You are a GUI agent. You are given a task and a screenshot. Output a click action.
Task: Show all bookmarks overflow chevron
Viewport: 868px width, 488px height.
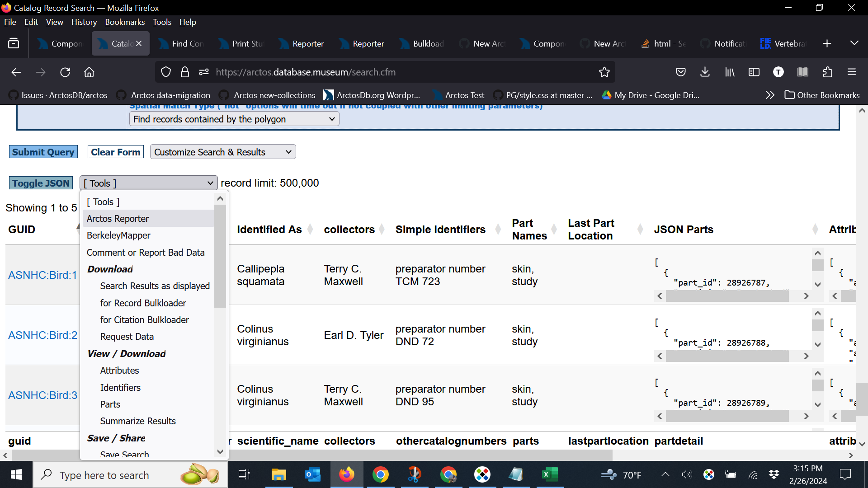pos(769,95)
